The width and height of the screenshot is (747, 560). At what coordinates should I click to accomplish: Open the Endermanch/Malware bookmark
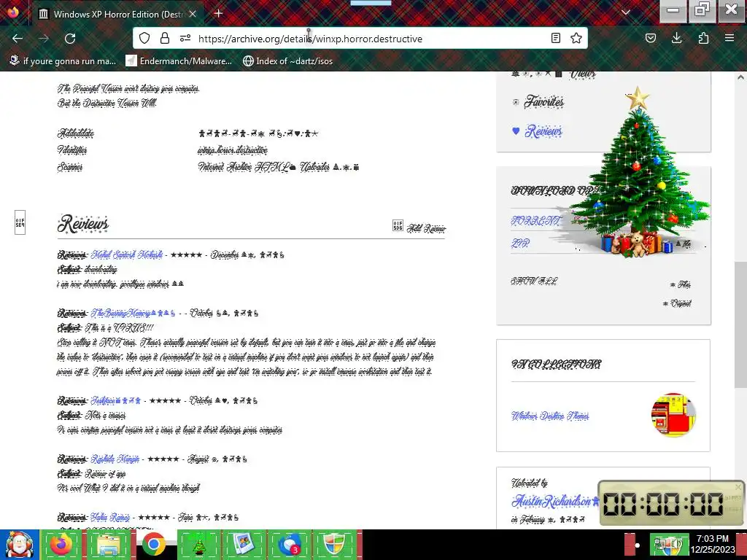[179, 61]
